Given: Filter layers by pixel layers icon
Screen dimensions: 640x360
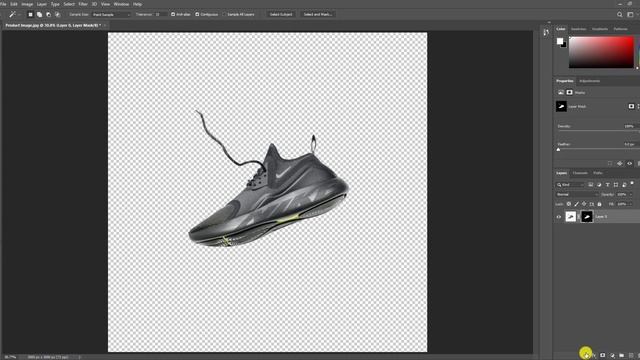Looking at the screenshot, I should pyautogui.click(x=591, y=185).
